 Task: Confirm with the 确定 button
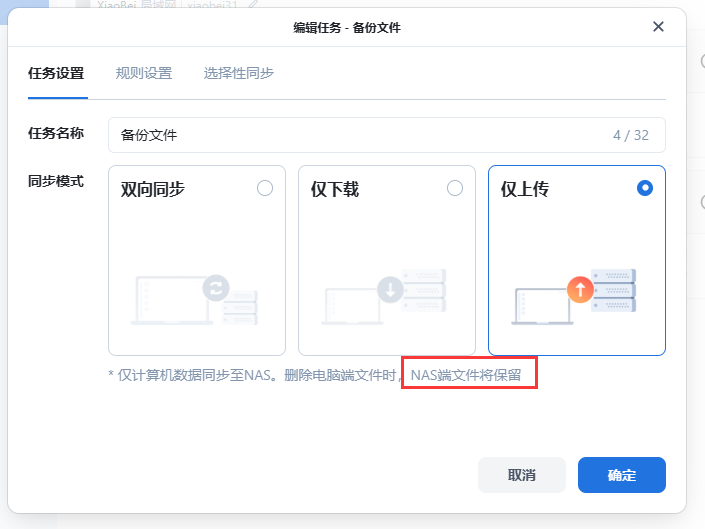tap(622, 475)
